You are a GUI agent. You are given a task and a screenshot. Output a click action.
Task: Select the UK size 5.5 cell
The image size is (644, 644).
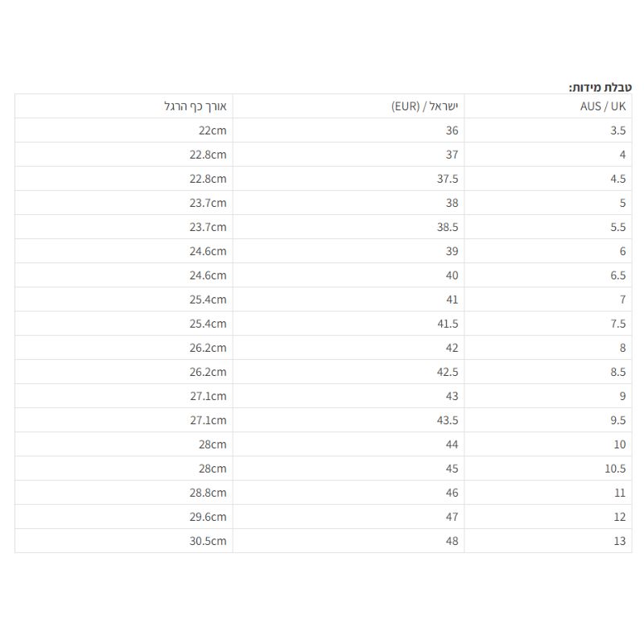pos(548,227)
